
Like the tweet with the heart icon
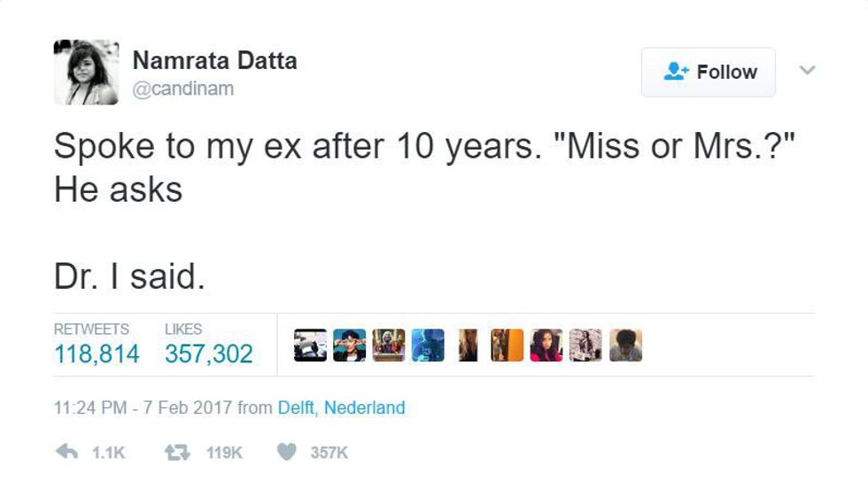pos(285,452)
